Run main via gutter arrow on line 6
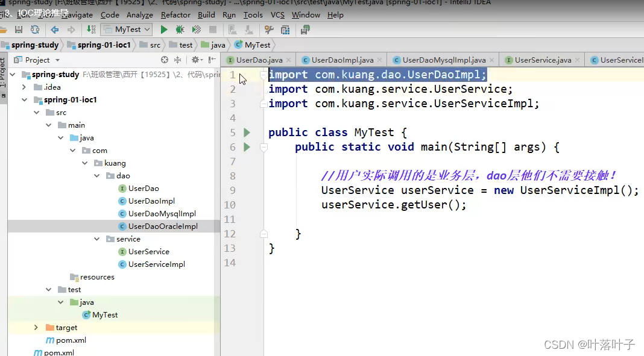This screenshot has width=644, height=356. [x=247, y=147]
